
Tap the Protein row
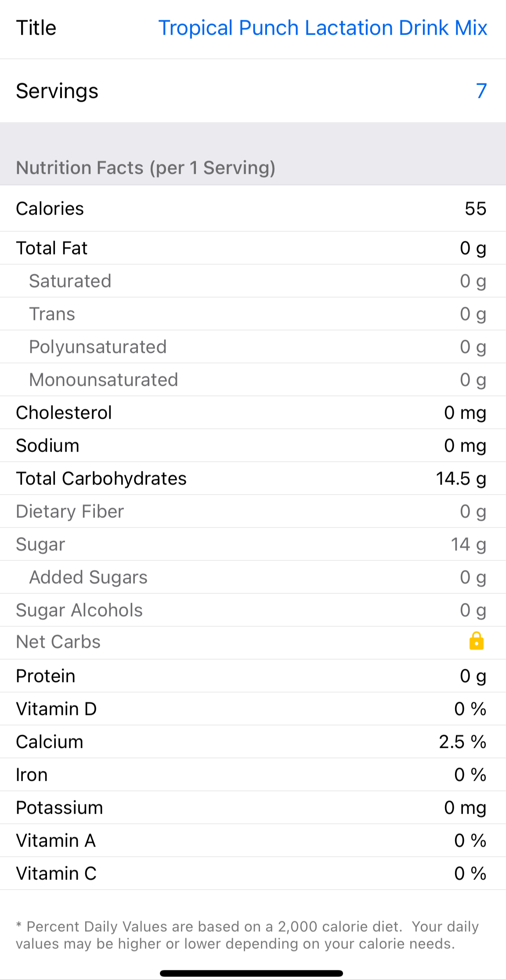[253, 676]
